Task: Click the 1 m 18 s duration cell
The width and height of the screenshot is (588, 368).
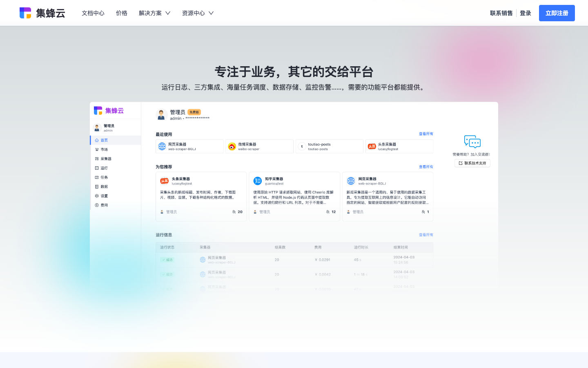Action: tap(361, 274)
